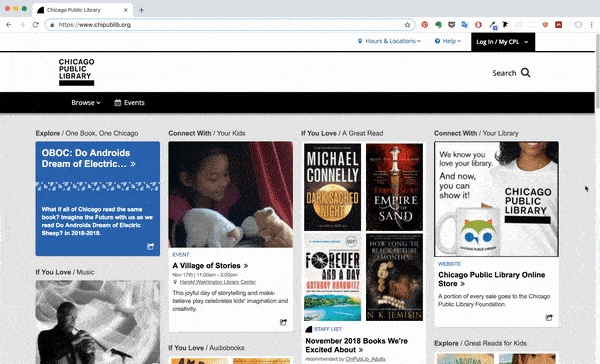Open November 2018 Books We're Excited About
Viewport: 600px width, 364px height.
[357, 345]
